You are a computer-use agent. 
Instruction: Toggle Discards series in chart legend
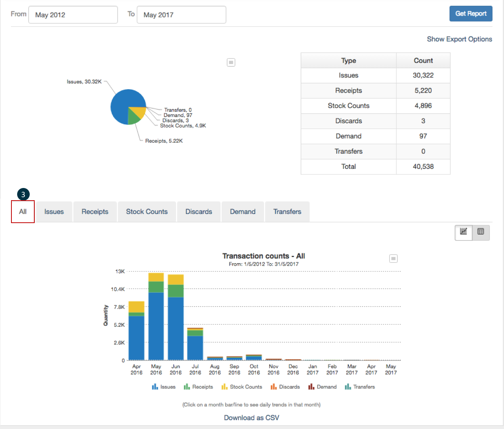point(285,387)
